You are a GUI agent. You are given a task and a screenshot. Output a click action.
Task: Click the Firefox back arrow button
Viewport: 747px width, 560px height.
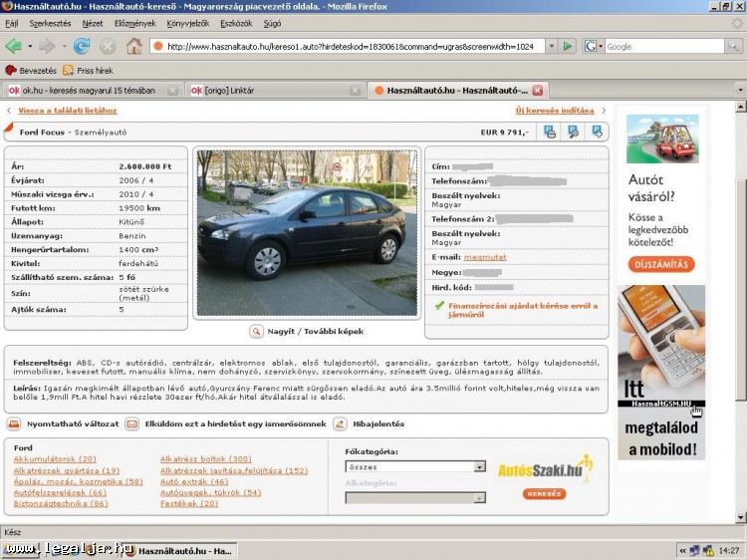pyautogui.click(x=14, y=46)
